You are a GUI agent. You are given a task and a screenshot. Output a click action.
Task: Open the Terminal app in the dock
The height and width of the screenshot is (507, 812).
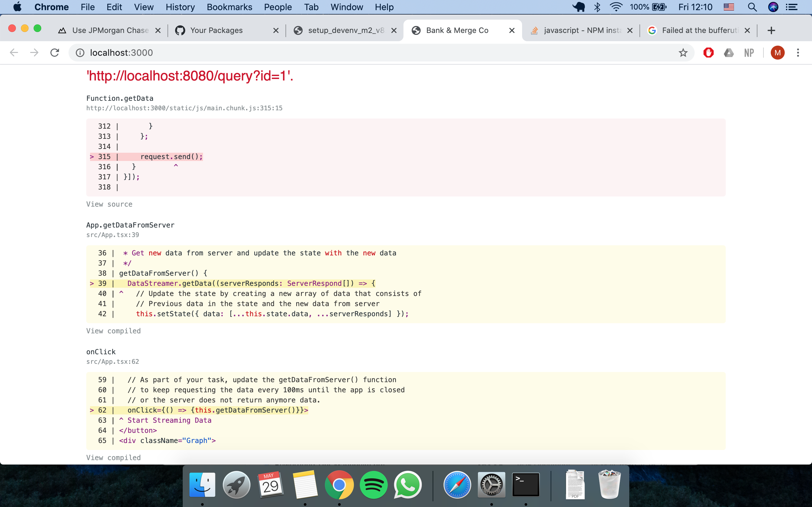pos(526,485)
